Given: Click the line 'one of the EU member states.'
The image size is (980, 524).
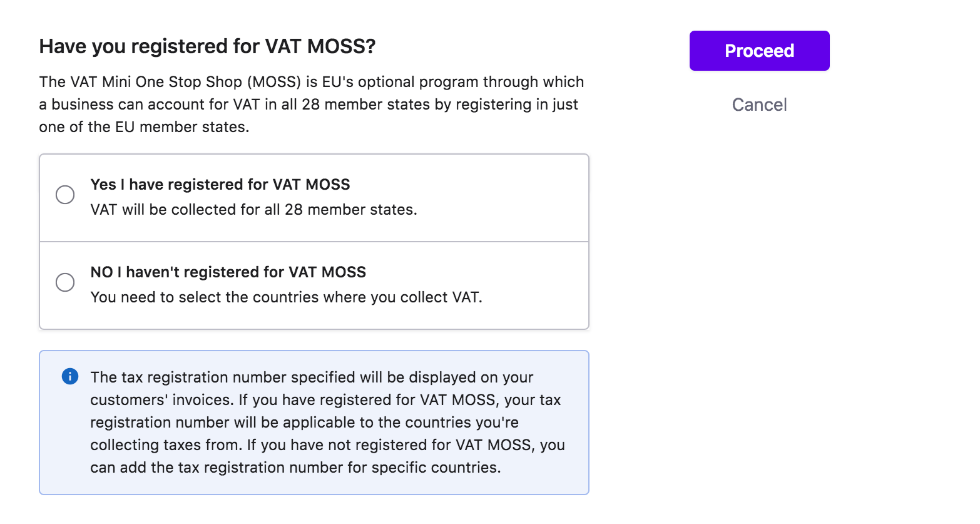Looking at the screenshot, I should [x=144, y=127].
